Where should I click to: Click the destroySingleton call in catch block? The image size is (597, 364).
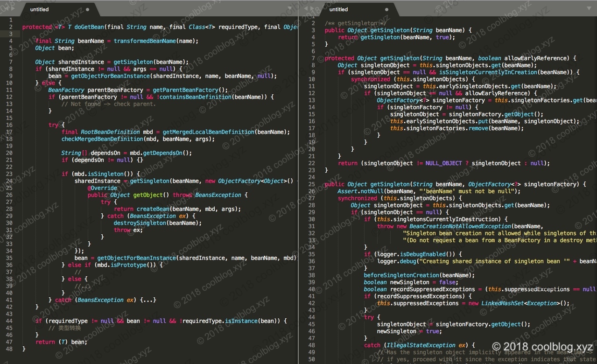coord(140,223)
